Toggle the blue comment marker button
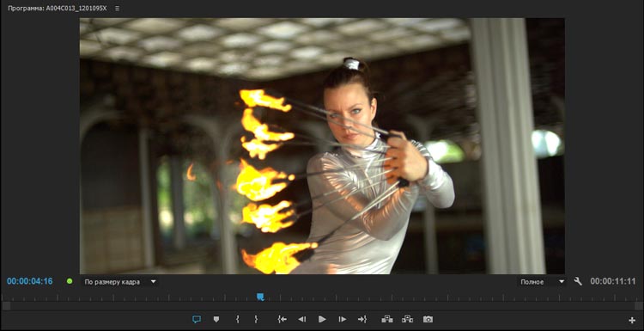This screenshot has height=331, width=644. (197, 319)
